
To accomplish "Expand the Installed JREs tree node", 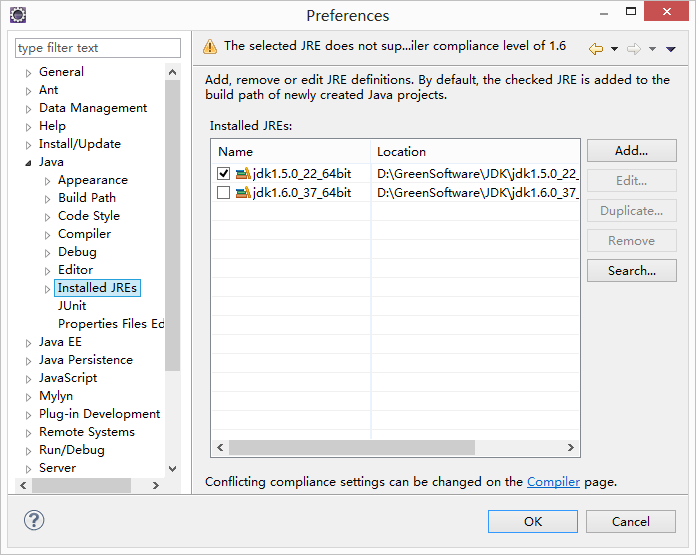I will (x=47, y=289).
